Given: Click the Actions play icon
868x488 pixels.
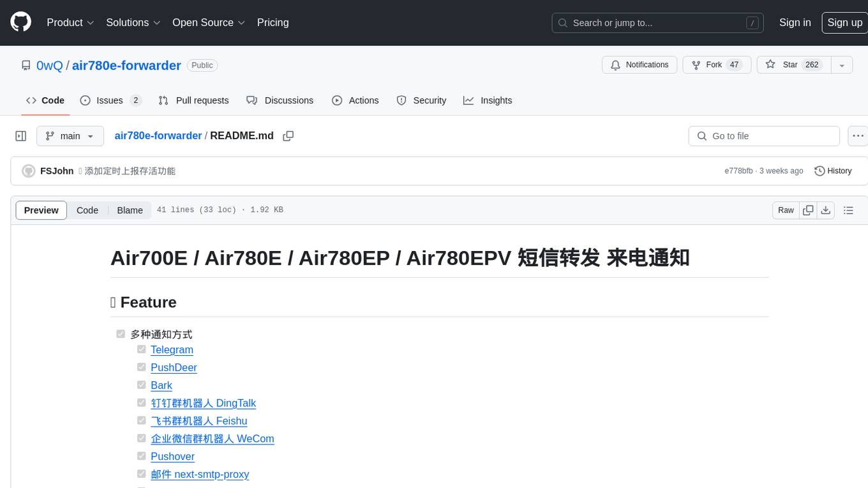Looking at the screenshot, I should click(337, 100).
